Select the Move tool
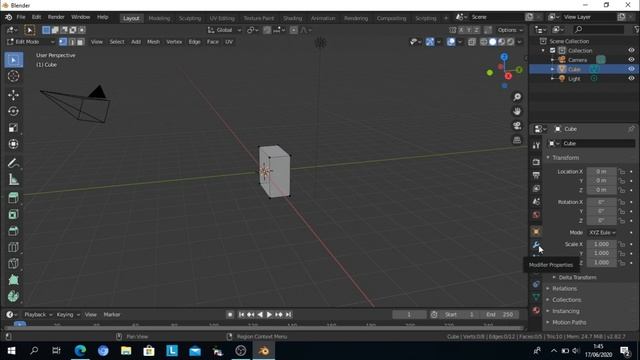 (x=13, y=95)
